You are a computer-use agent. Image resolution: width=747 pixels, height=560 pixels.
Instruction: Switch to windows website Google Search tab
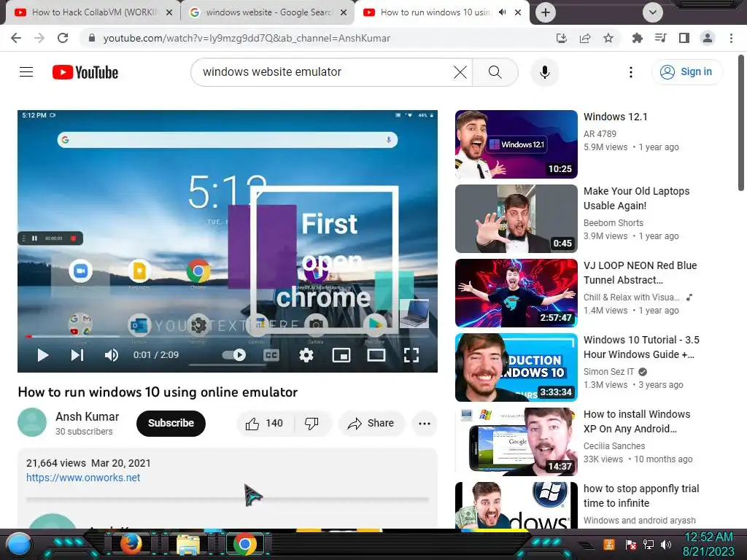pyautogui.click(x=268, y=12)
